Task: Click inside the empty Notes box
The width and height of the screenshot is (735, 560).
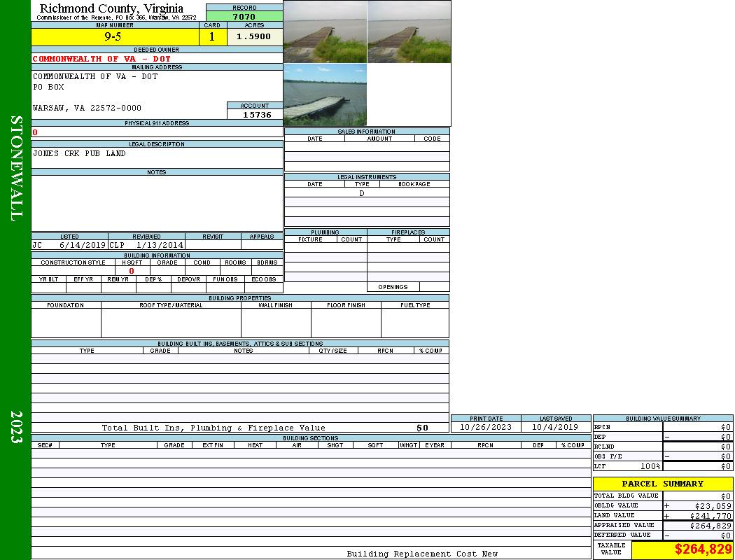Action: 156,202
